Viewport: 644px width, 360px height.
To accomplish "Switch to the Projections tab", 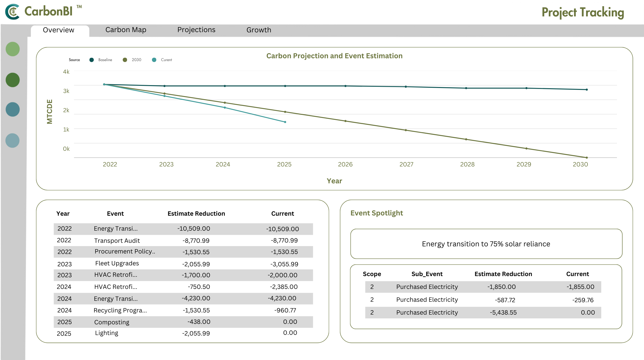I will tap(196, 30).
